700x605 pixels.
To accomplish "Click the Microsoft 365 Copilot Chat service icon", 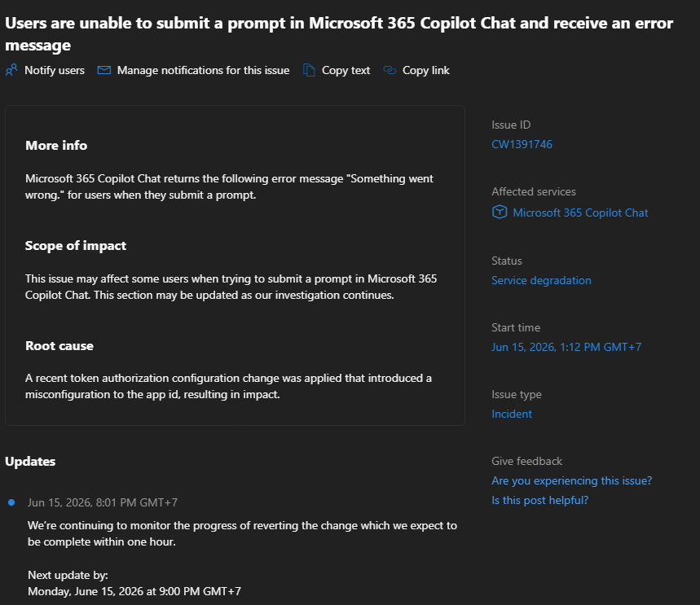I will 500,212.
